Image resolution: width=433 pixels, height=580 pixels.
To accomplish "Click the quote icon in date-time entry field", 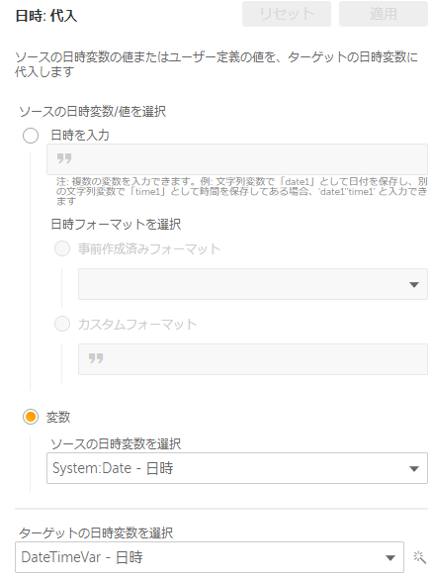I will pos(64,159).
